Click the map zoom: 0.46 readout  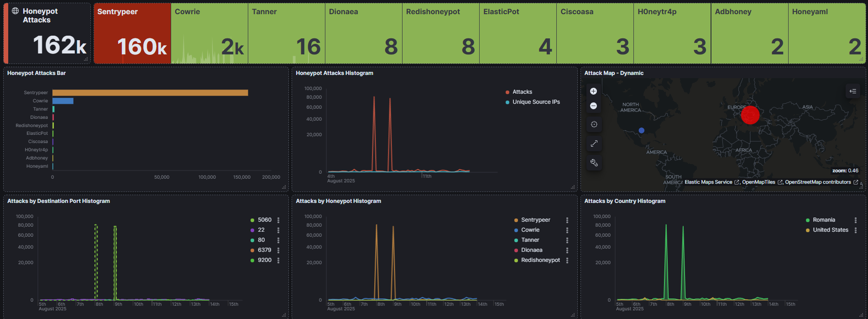pyautogui.click(x=845, y=170)
